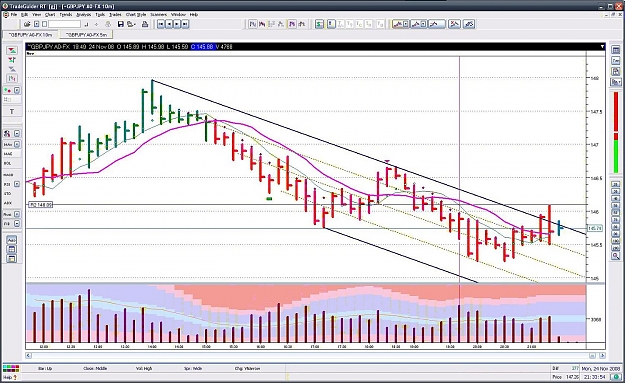The height and width of the screenshot is (383, 625).
Task: Step back one bar playback button
Action: [169, 24]
